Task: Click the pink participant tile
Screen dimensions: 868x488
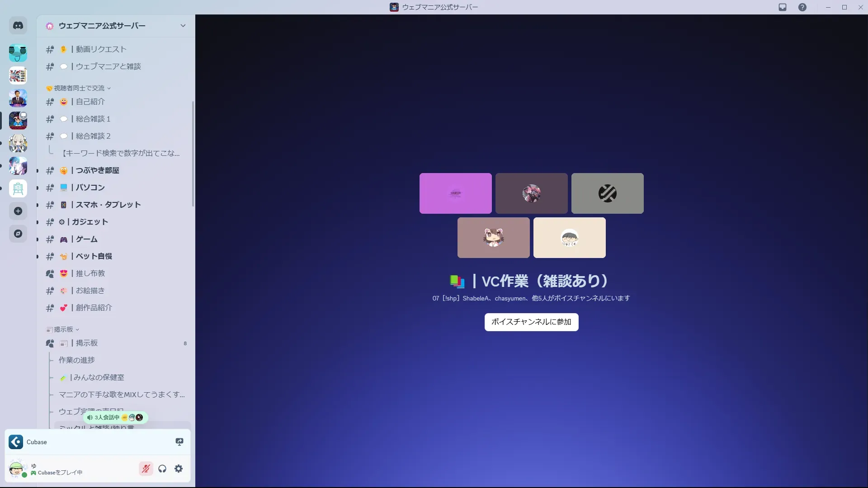Action: coord(455,193)
